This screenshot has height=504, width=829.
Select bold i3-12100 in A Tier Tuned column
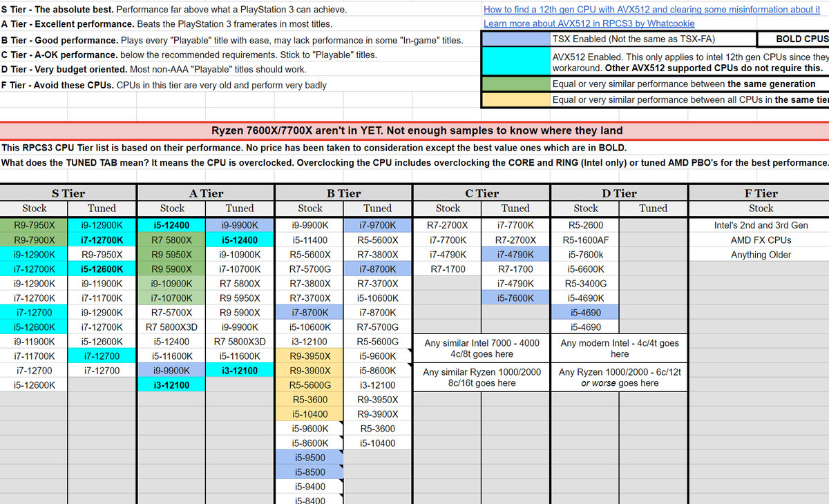(240, 371)
